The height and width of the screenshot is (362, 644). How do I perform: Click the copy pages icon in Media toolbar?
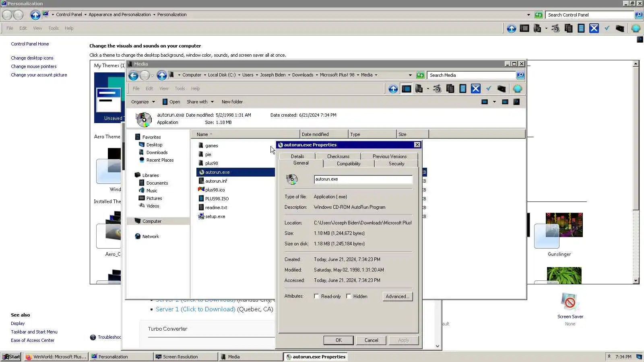coord(450,88)
